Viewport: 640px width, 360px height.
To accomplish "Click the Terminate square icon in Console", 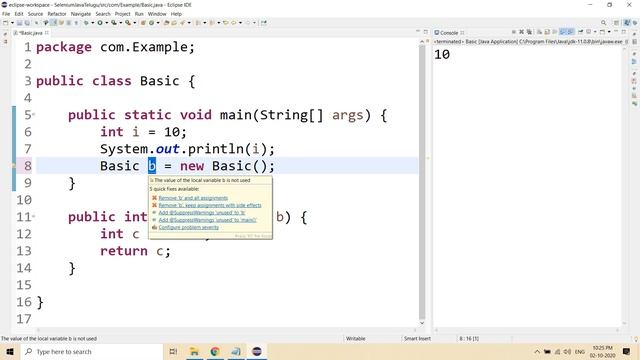I will click(x=514, y=32).
